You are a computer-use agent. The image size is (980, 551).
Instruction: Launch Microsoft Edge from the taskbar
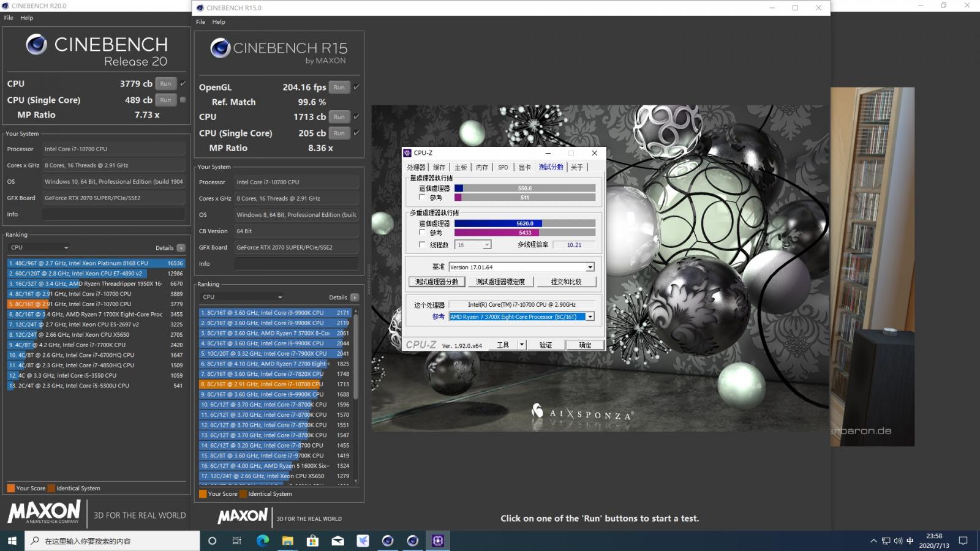coord(263,541)
